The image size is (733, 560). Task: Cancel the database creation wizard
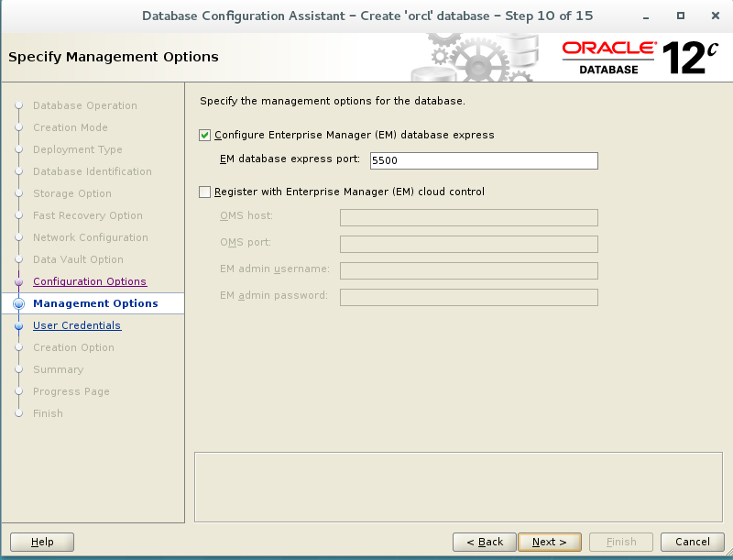point(693,542)
